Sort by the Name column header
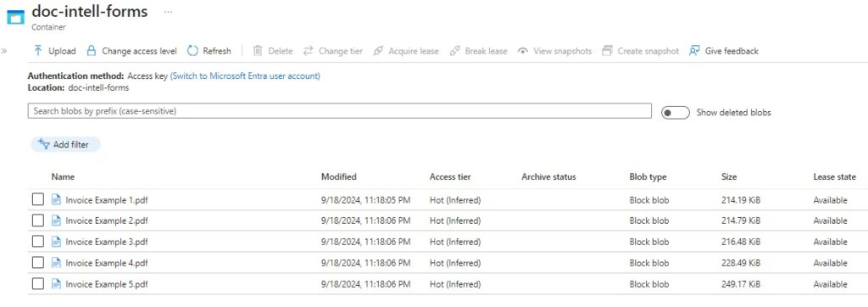Screen dimensions: 868x307 (x=63, y=176)
